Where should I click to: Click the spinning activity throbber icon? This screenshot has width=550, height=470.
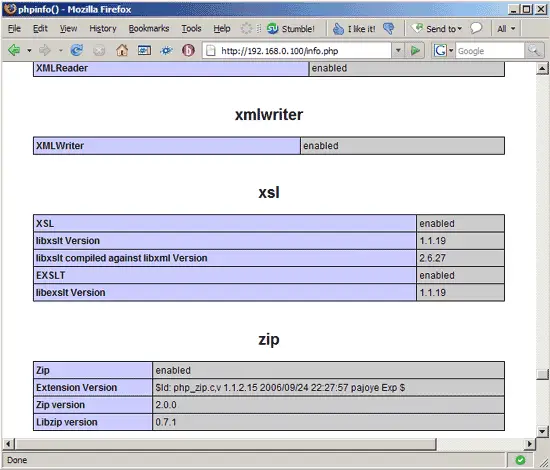click(x=246, y=28)
